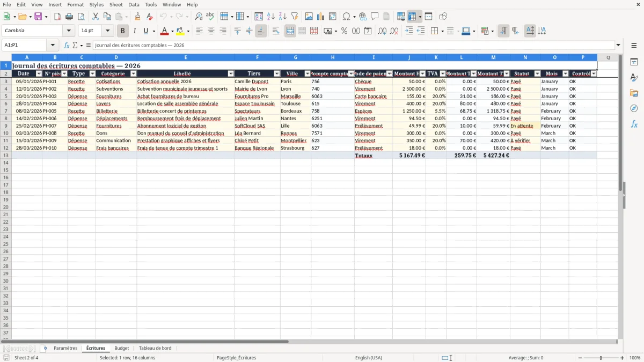The image size is (644, 362).
Task: Insert an image
Action: (309, 17)
